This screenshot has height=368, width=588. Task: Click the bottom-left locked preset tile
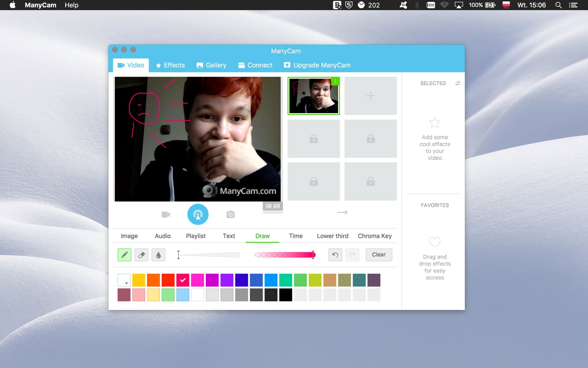tap(314, 181)
